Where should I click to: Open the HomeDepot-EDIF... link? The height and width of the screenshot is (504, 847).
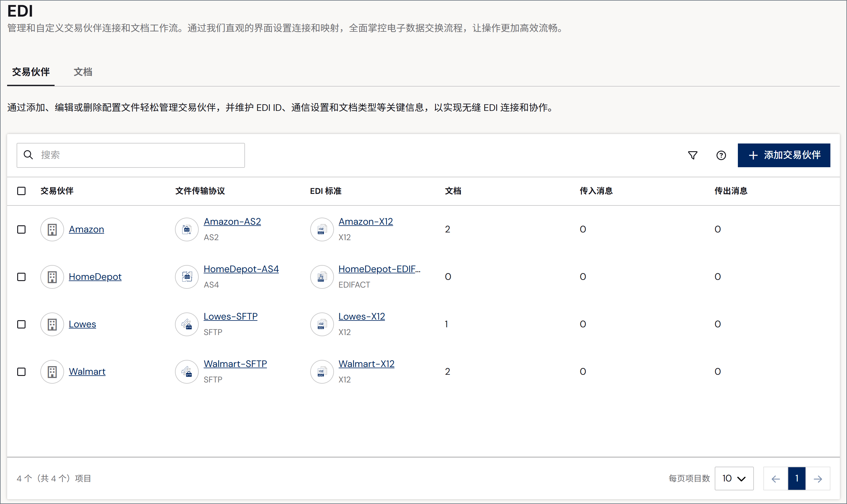tap(380, 269)
